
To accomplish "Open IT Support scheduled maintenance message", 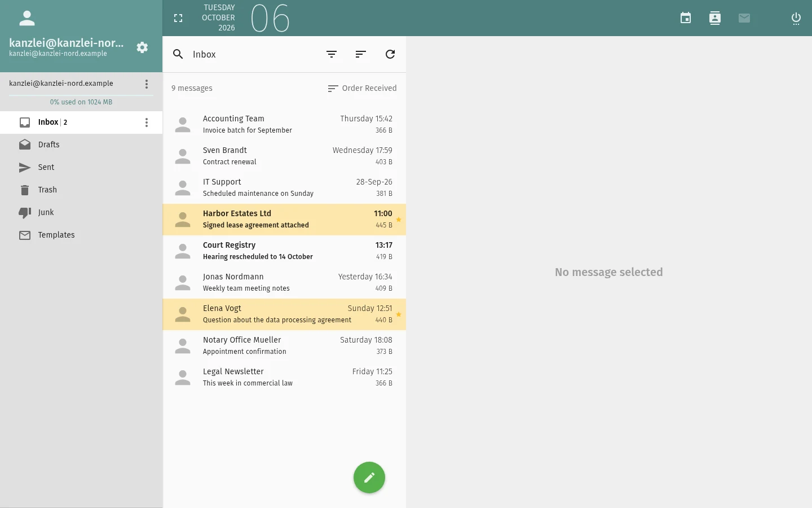I will click(x=284, y=188).
